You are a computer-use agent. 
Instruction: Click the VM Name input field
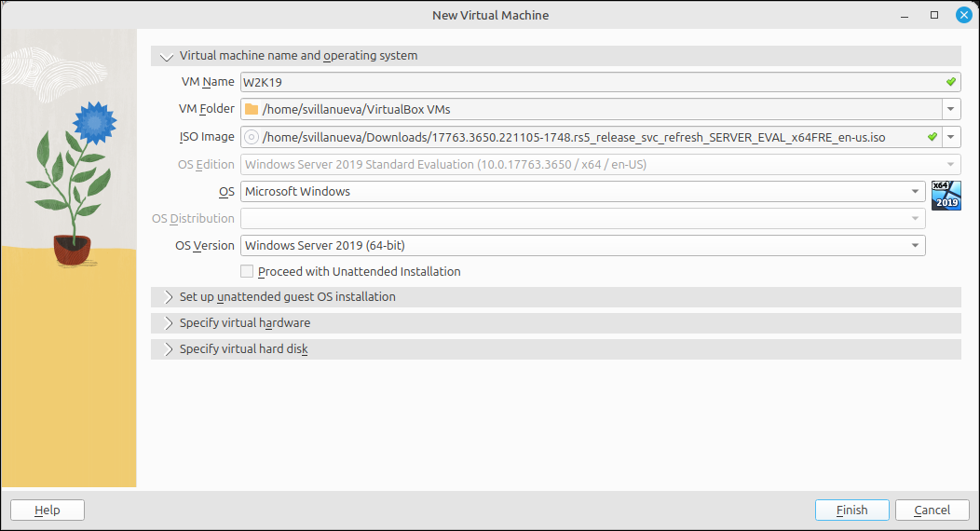click(600, 82)
